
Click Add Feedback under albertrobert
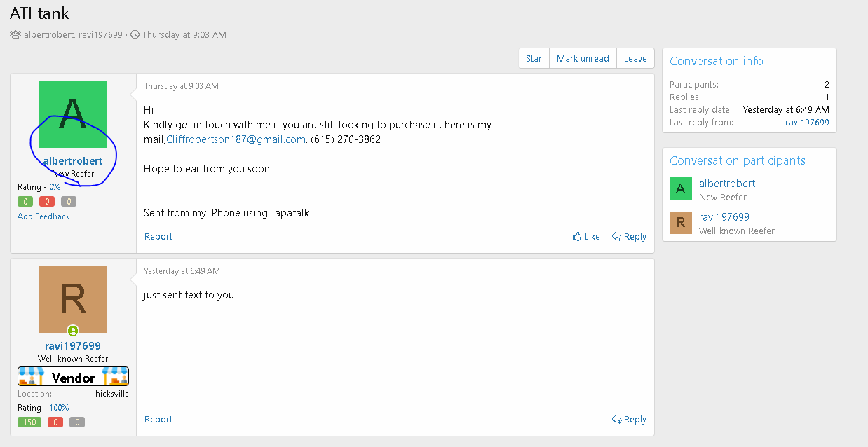43,216
